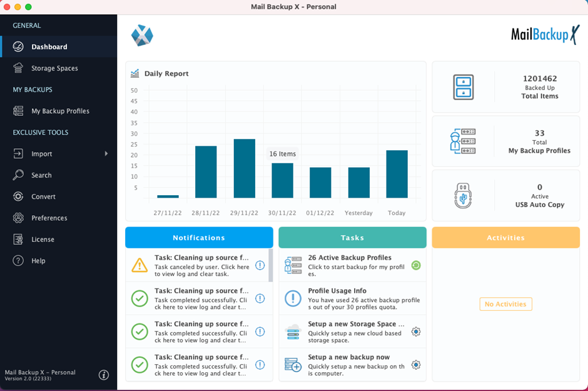This screenshot has height=391, width=588.
Task: Click the Notifications list scrollbar
Action: pos(271,265)
